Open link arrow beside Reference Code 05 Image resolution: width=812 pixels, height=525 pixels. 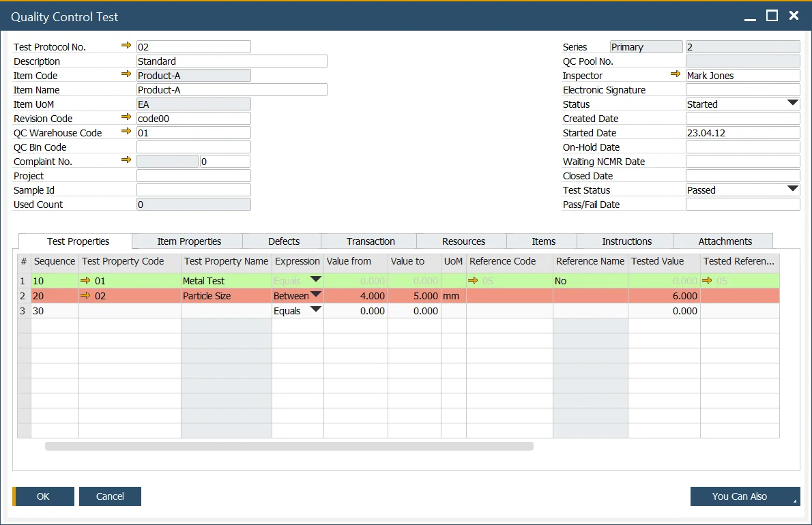pos(473,280)
